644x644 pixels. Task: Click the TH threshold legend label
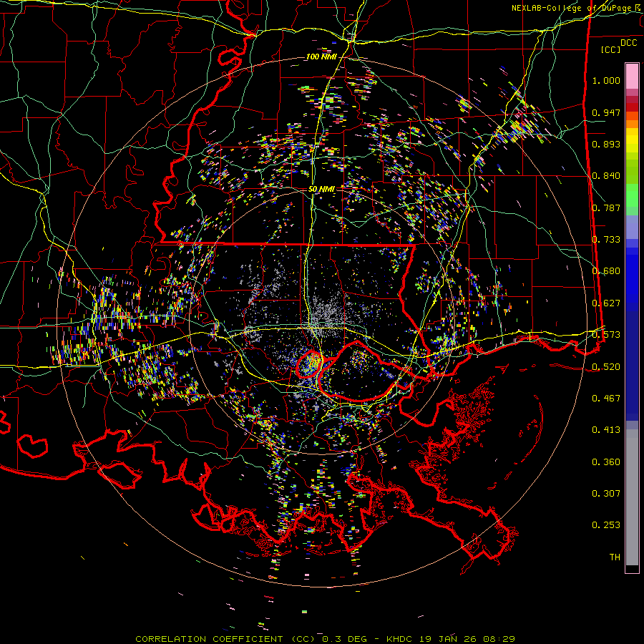(x=615, y=557)
